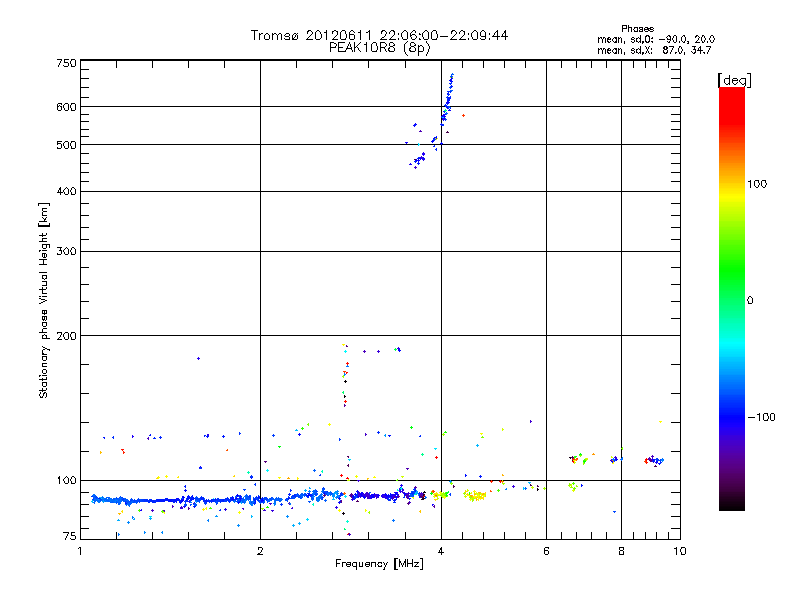Click the y-axis label "200"
This screenshot has height=600, width=800.
pos(66,336)
